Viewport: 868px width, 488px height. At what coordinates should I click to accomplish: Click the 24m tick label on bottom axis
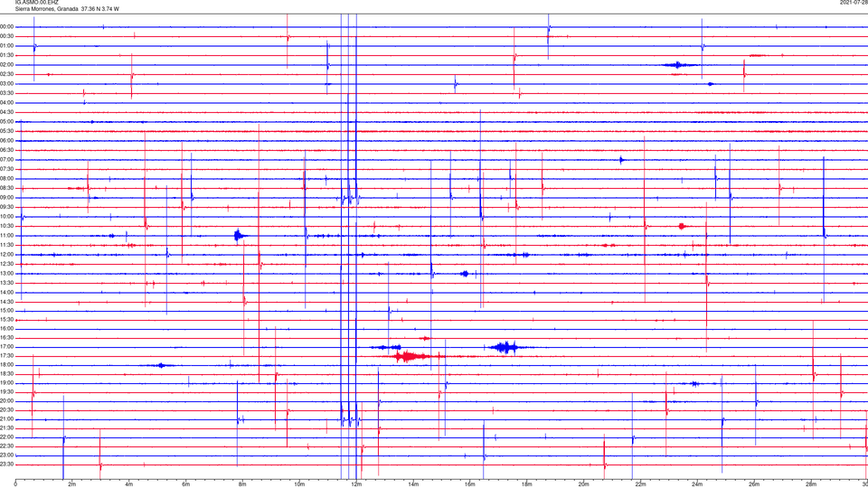[x=697, y=484]
